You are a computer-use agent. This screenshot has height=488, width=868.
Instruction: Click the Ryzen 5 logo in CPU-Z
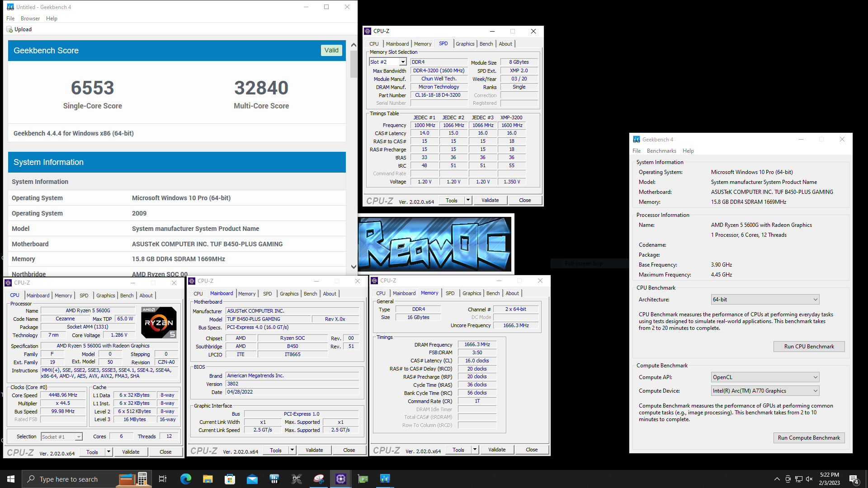click(x=159, y=322)
